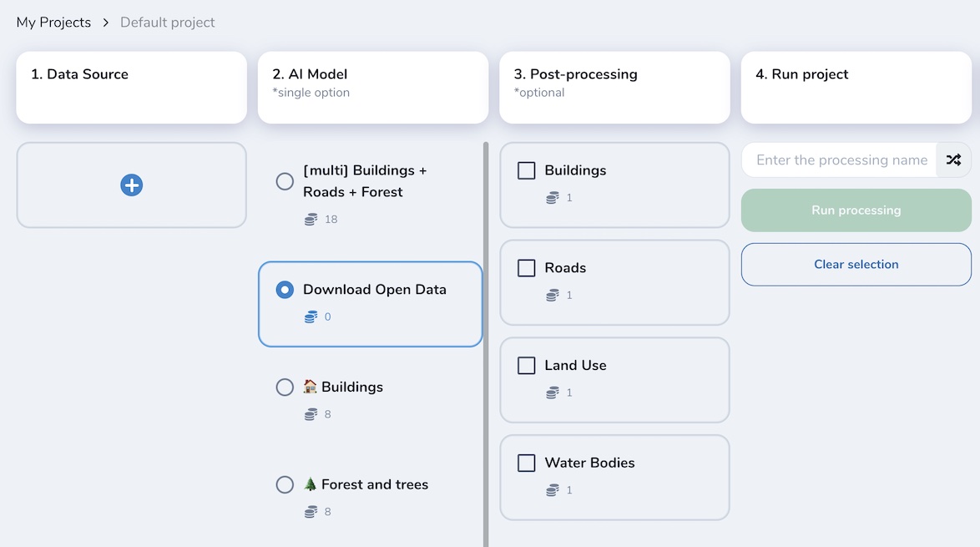Open My Projects from the breadcrumb

coord(53,22)
